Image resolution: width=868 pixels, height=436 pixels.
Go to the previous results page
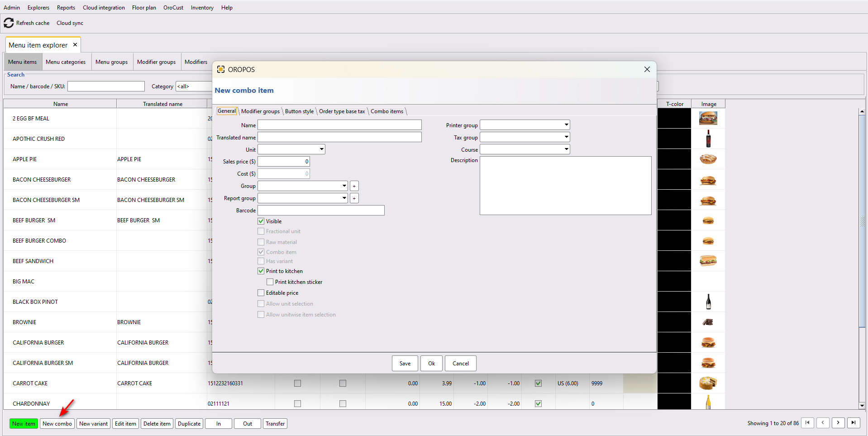(823, 423)
